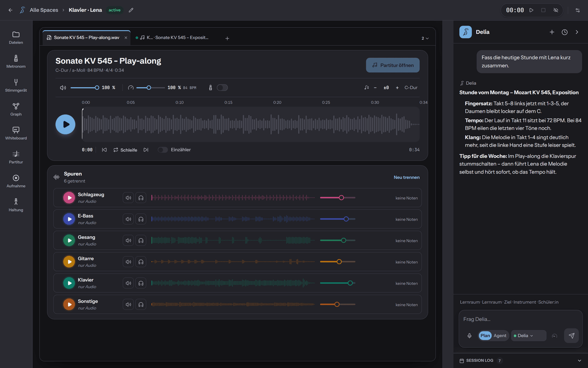Collapse the Delia panel with chevron
The height and width of the screenshot is (368, 588).
click(577, 32)
